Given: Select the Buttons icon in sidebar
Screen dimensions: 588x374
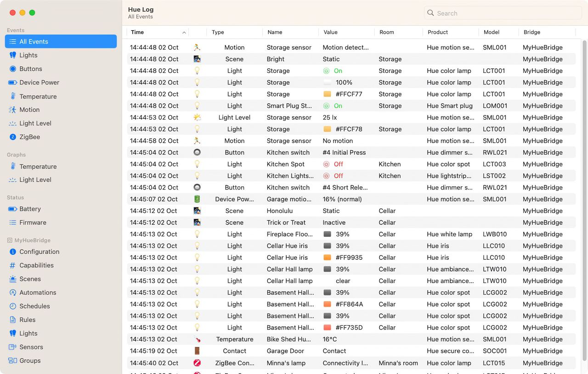Looking at the screenshot, I should (x=13, y=69).
